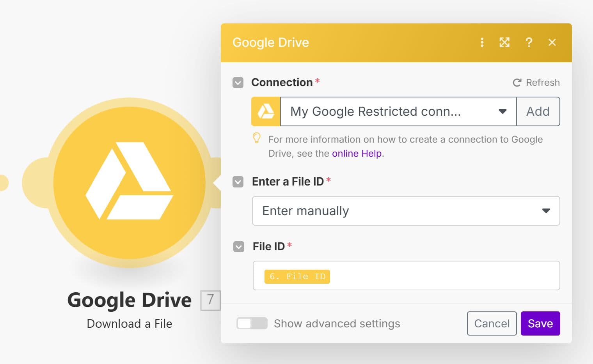Add a new Google Drive connection
The height and width of the screenshot is (364, 593).
tap(538, 111)
